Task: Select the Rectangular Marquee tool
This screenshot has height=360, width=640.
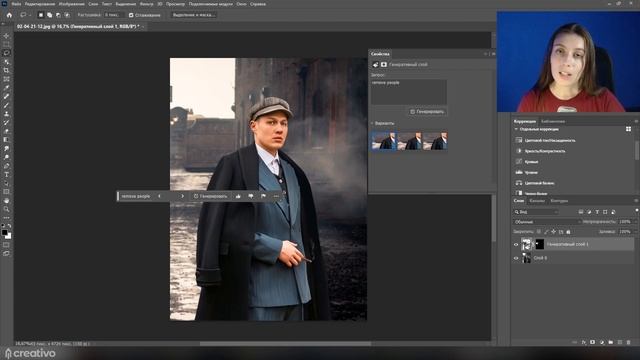Action: pos(6,44)
